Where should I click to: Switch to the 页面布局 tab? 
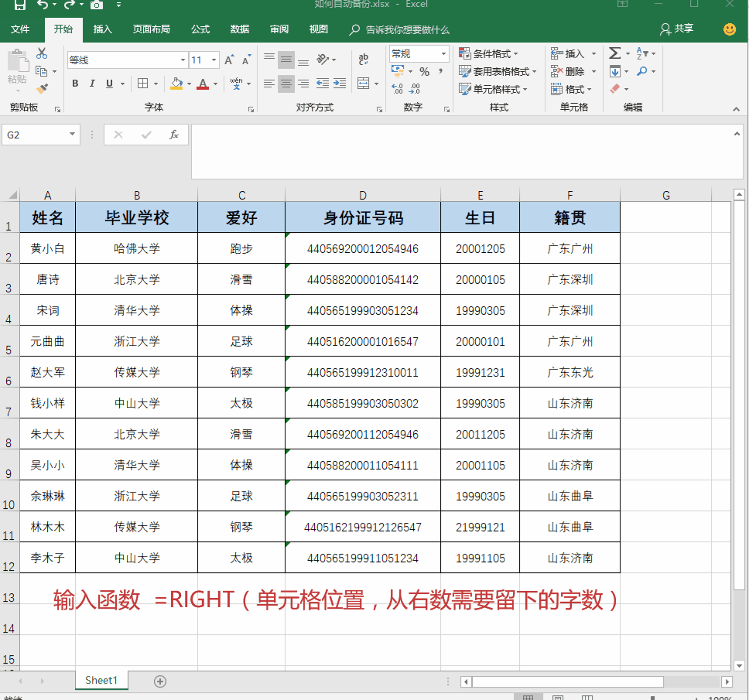coord(151,29)
